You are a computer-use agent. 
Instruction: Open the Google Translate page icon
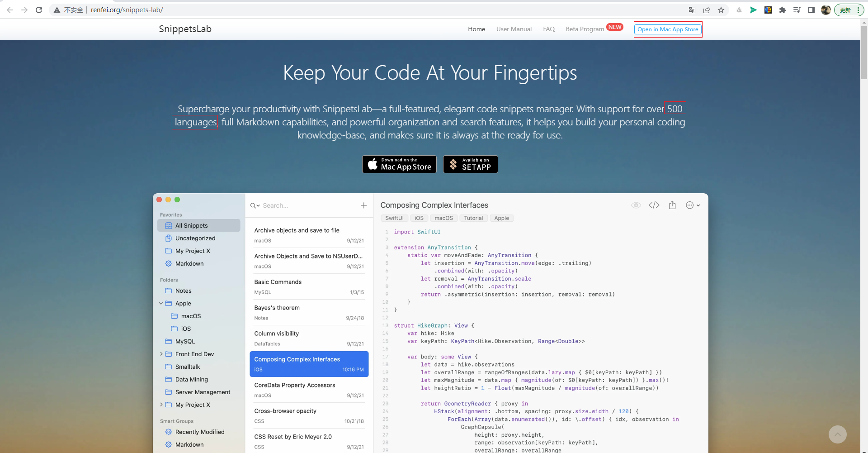pos(692,10)
